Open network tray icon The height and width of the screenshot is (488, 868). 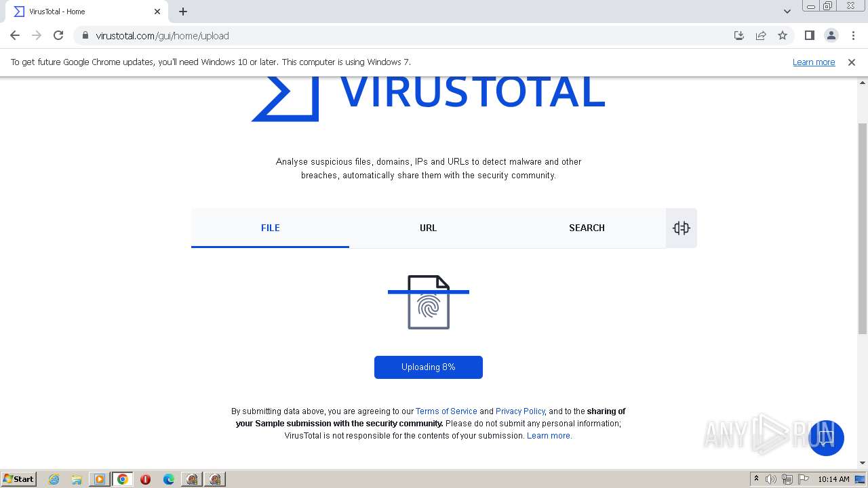pyautogui.click(x=787, y=479)
